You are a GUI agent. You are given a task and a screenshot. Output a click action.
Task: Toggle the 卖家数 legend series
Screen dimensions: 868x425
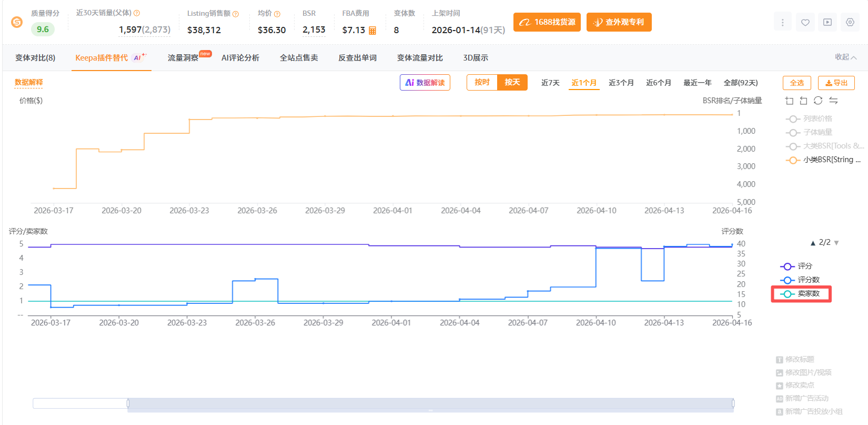(801, 294)
